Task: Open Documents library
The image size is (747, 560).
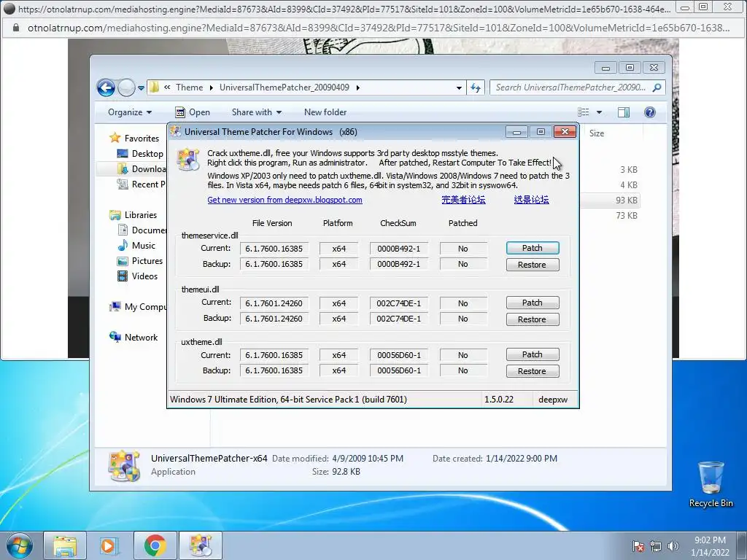Action: click(x=142, y=230)
